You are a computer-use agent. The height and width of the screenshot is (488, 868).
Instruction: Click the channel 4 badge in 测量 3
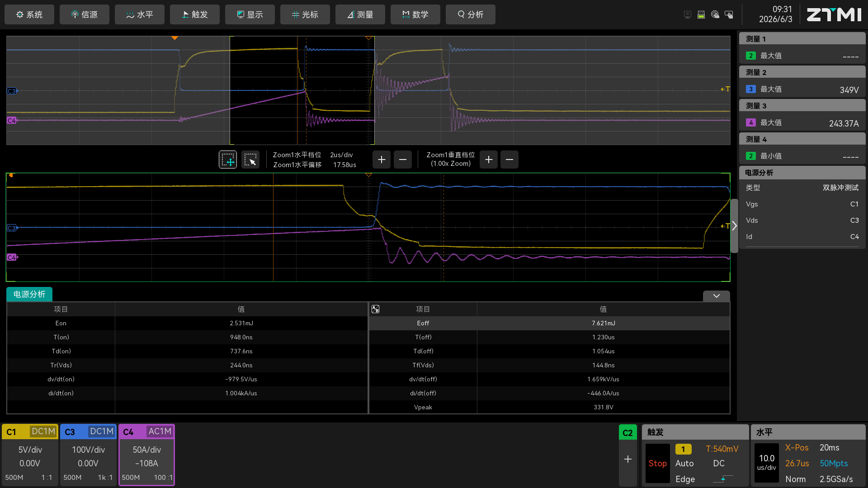751,122
